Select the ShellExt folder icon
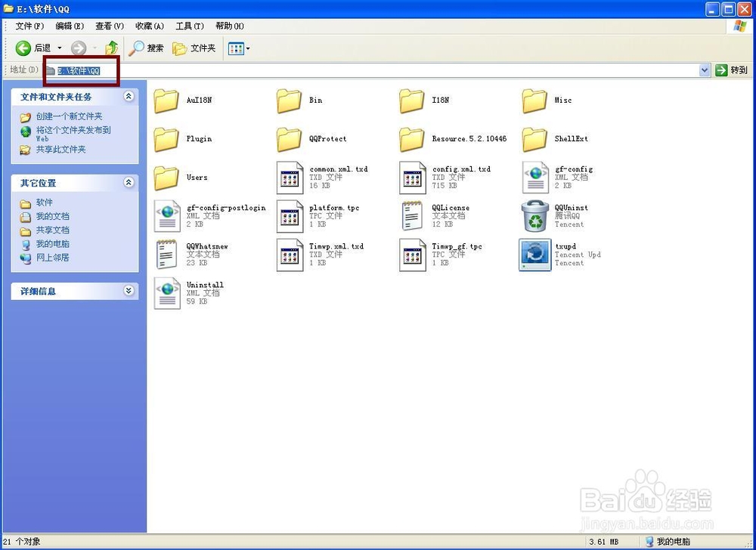 click(x=534, y=139)
